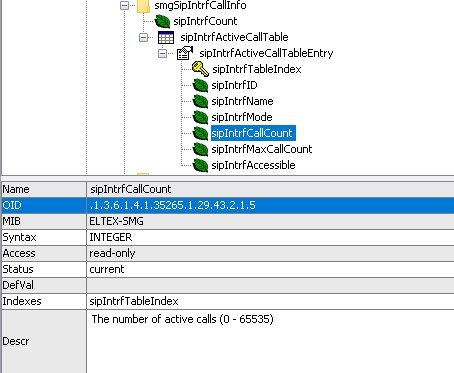Click the OID value .1.3.6.1.4.1.35265.1.29.43.2.1.5
The width and height of the screenshot is (454, 373).
click(172, 205)
